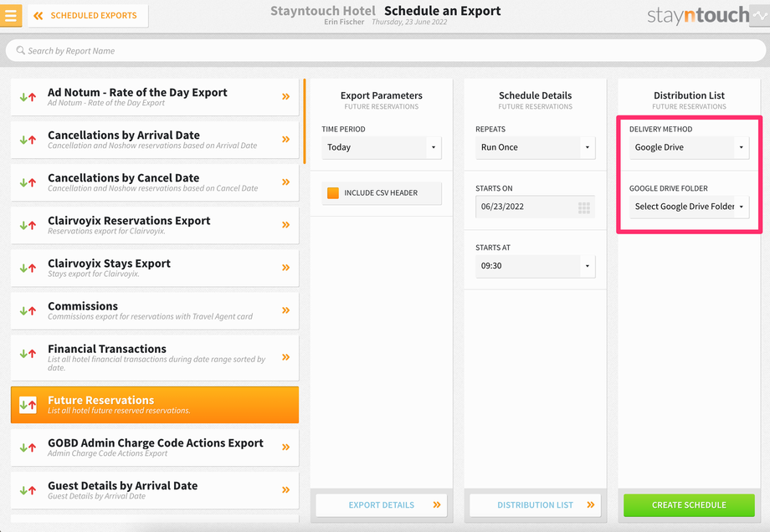770x532 pixels.
Task: Select Ad Notum - Rate of the Day Export
Action: point(155,97)
